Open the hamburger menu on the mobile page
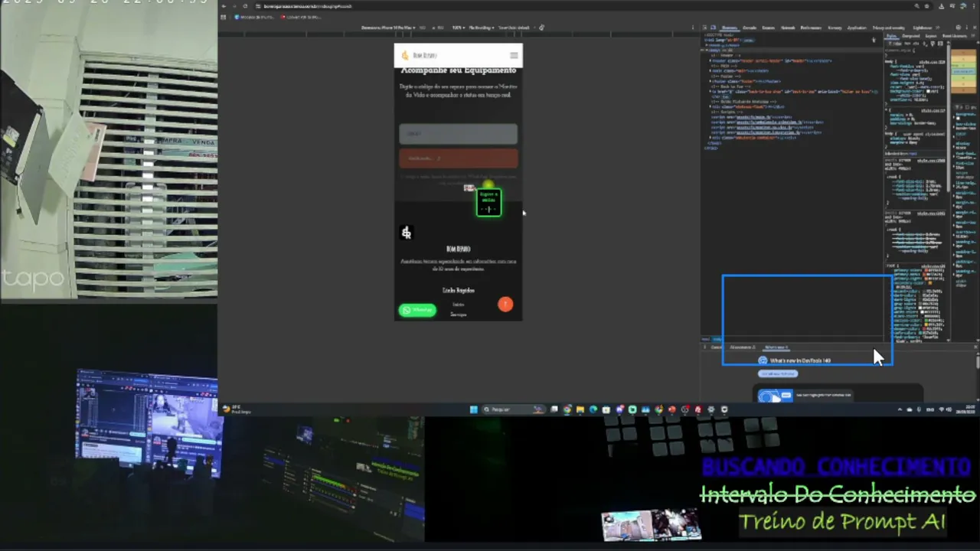This screenshot has width=980, height=551. tap(514, 55)
